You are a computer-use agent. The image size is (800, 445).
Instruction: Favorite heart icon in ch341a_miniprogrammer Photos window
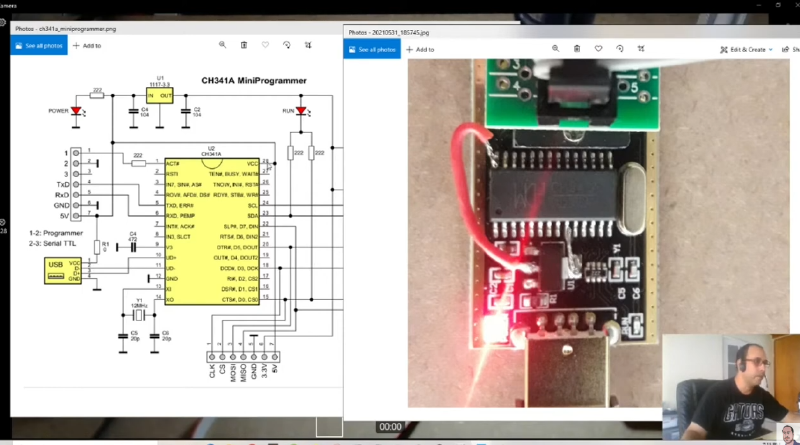point(265,45)
